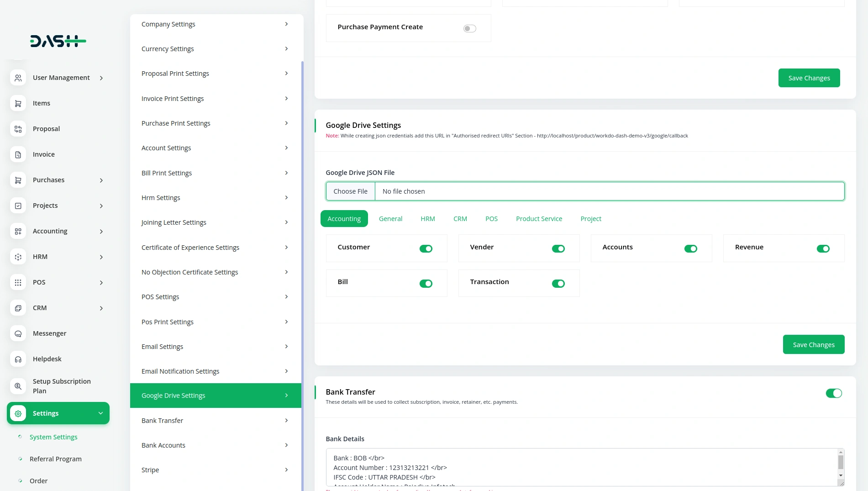Image resolution: width=868 pixels, height=491 pixels.
Task: Click the Helpdesk headphones icon
Action: point(18,359)
